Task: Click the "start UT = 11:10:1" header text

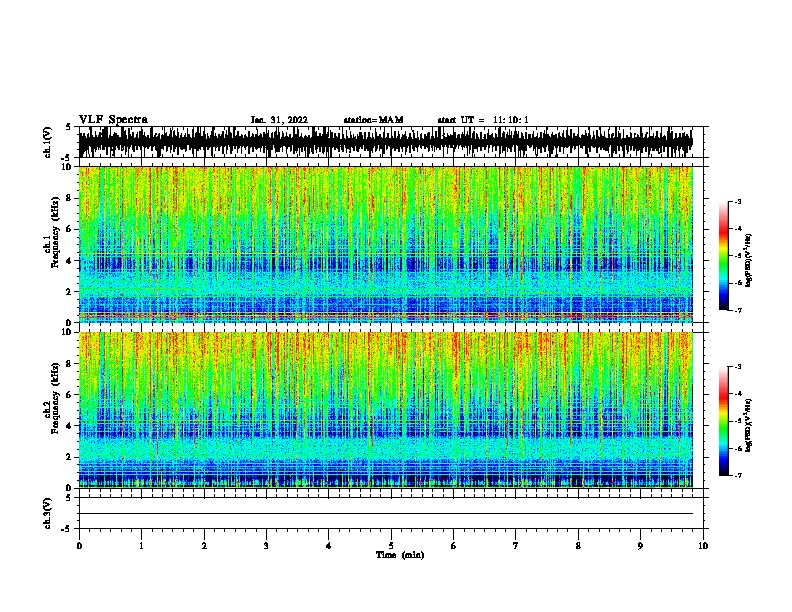Action: [x=483, y=120]
